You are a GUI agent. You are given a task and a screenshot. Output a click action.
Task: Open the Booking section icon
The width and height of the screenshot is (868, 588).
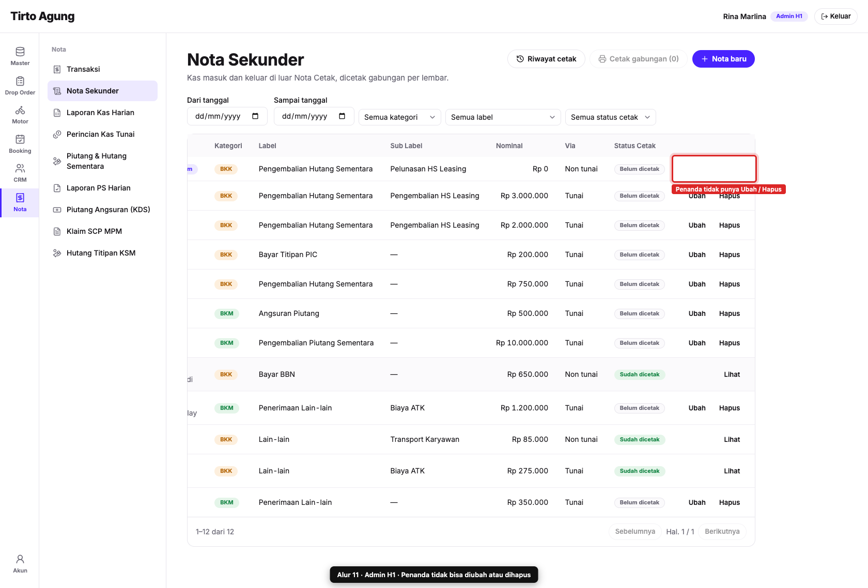(20, 139)
